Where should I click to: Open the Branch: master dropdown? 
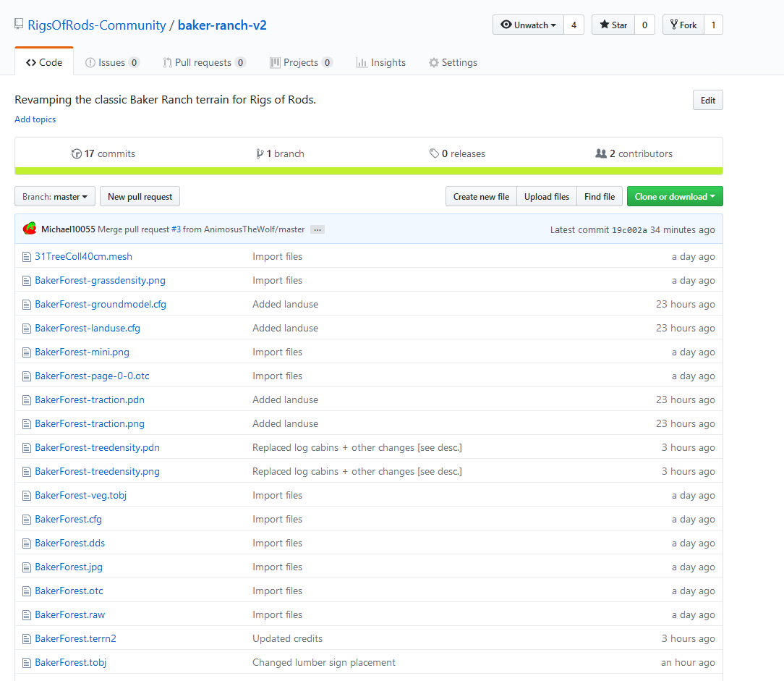pos(55,197)
